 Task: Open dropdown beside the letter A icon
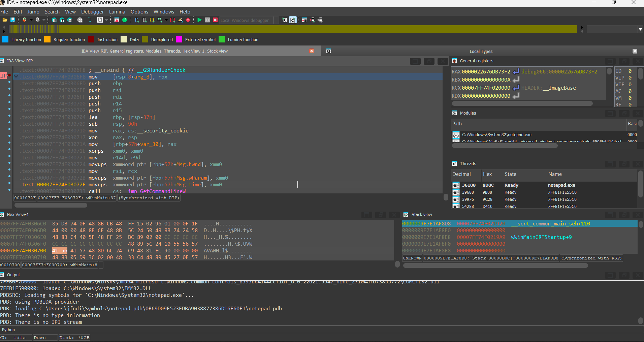106,20
